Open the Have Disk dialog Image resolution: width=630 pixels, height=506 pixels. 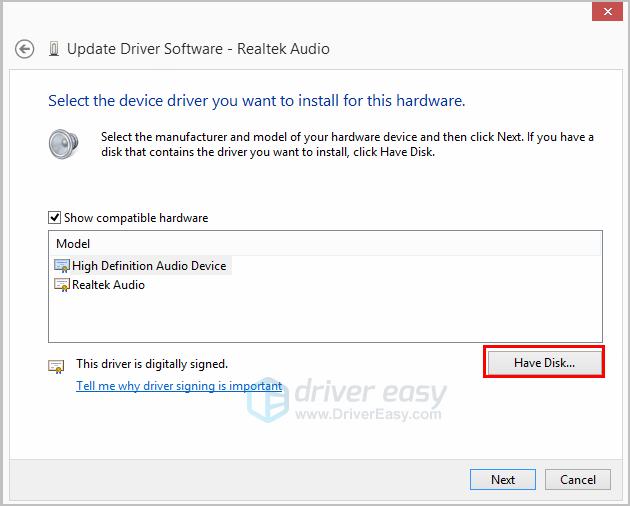tap(544, 363)
